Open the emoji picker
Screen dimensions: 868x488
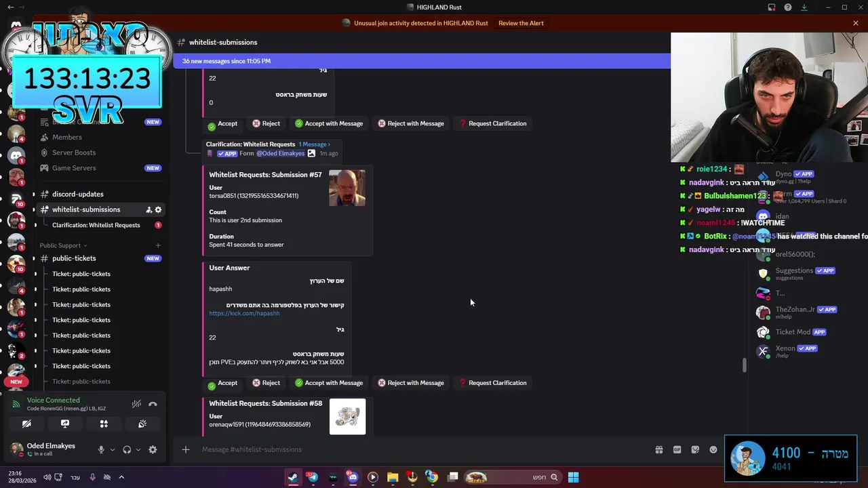(x=713, y=449)
